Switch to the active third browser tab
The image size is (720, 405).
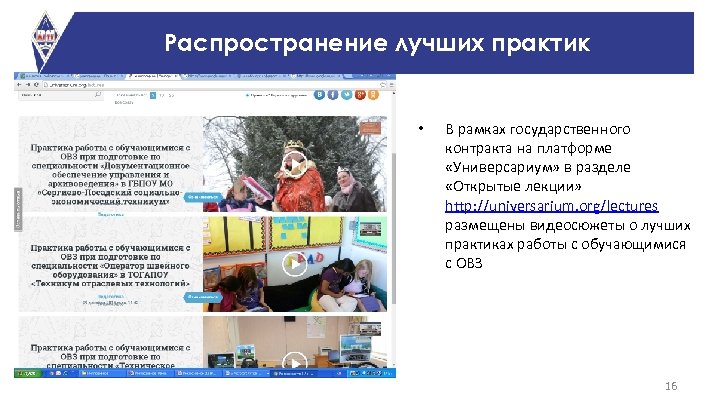coord(154,76)
